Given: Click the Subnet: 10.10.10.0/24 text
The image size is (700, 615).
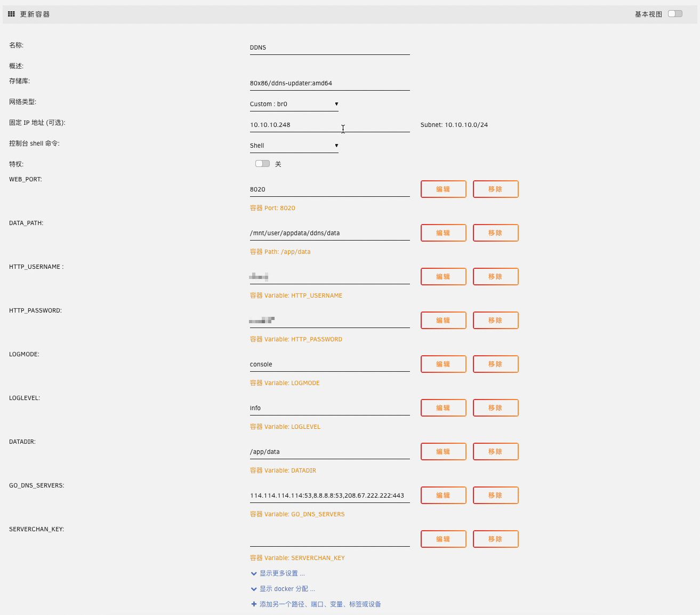Looking at the screenshot, I should point(454,125).
